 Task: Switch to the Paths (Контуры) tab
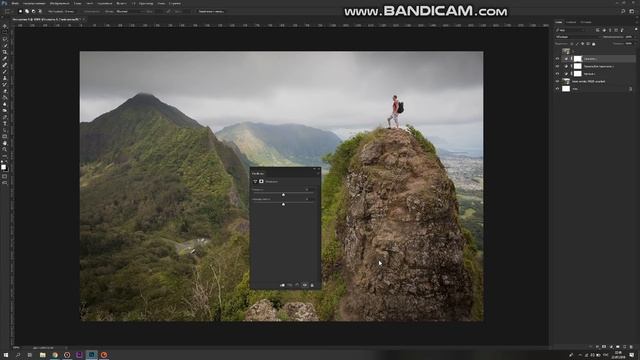(x=586, y=22)
